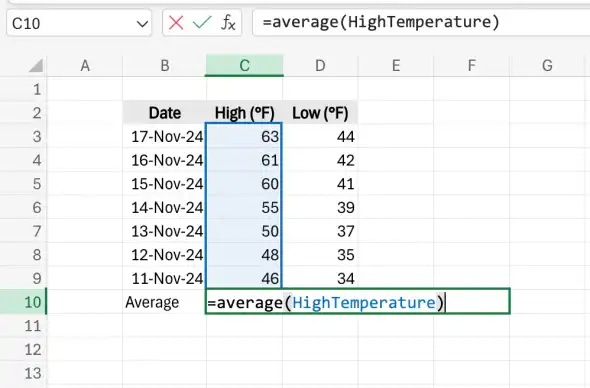Select the 13-Nov-24 date cell
590x388 pixels.
point(164,231)
